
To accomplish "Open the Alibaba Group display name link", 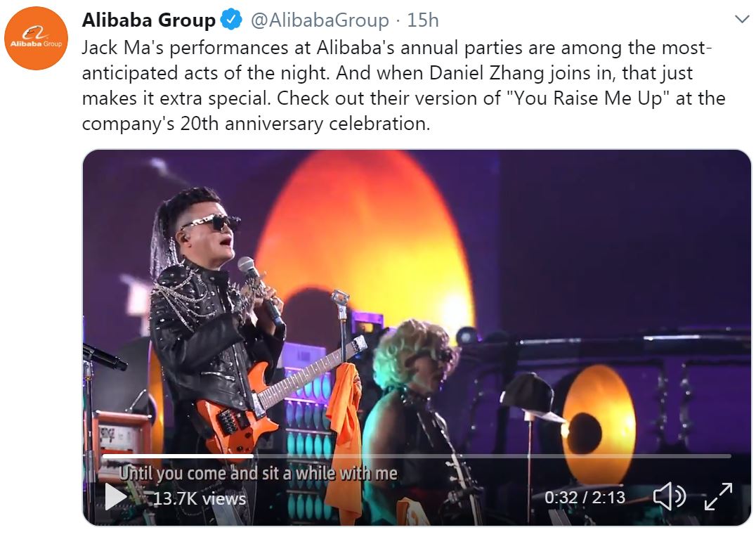I will [x=148, y=21].
